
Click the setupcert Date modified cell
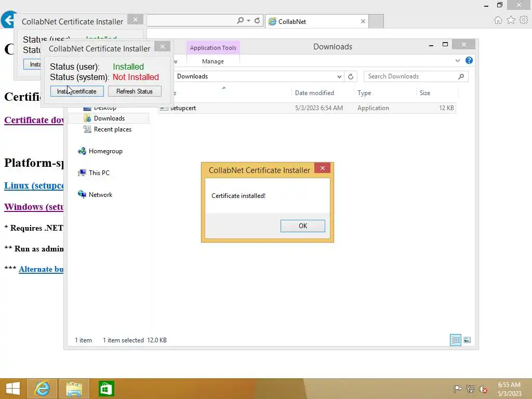point(319,108)
